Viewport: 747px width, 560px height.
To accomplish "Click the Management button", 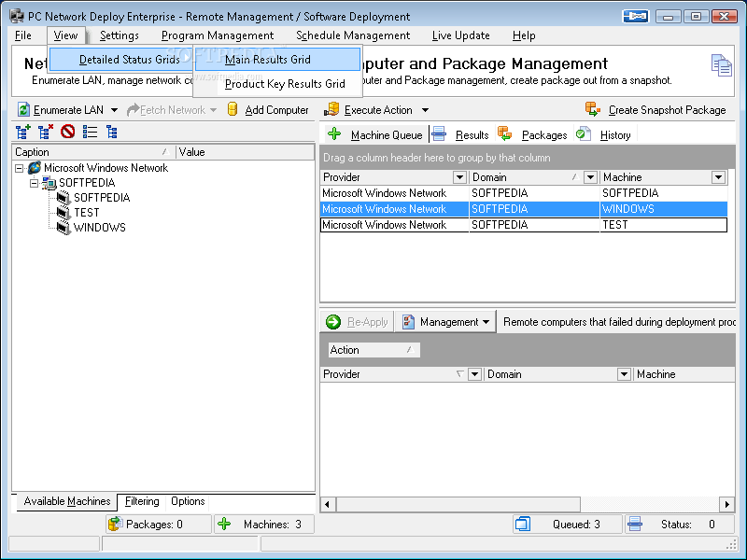I will [445, 322].
